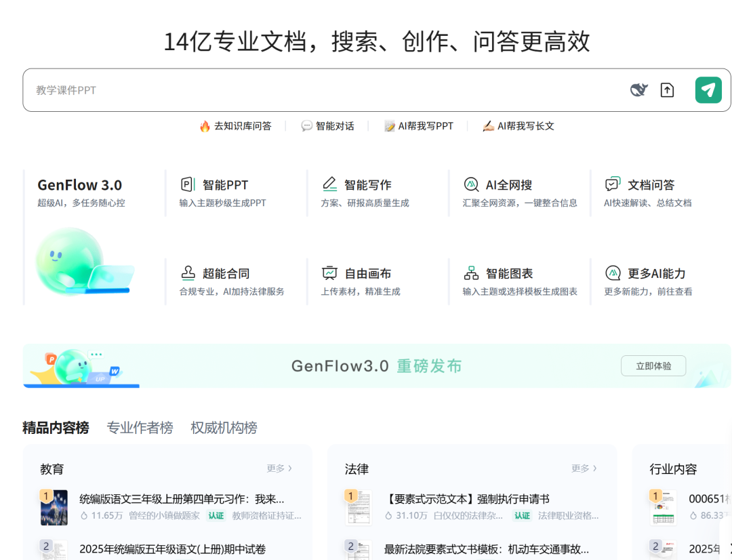Click the chat bubble icon beside 智能对话
This screenshot has width=732, height=560.
(x=306, y=126)
